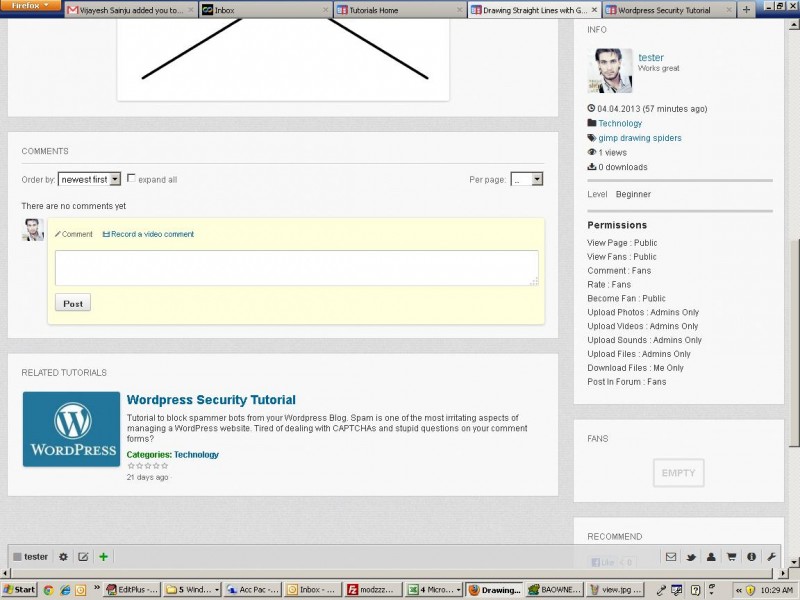Viewport: 800px width, 600px height.
Task: Select the Comment tab in comment box
Action: click(74, 234)
